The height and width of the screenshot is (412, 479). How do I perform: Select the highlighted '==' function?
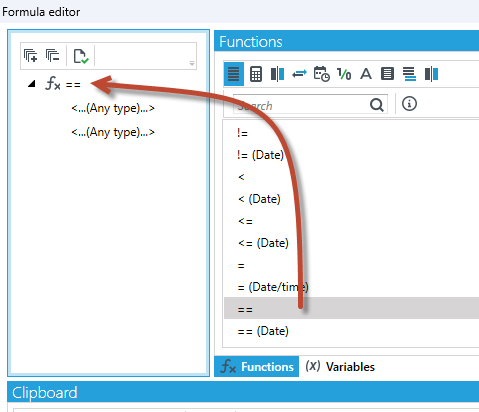point(351,308)
